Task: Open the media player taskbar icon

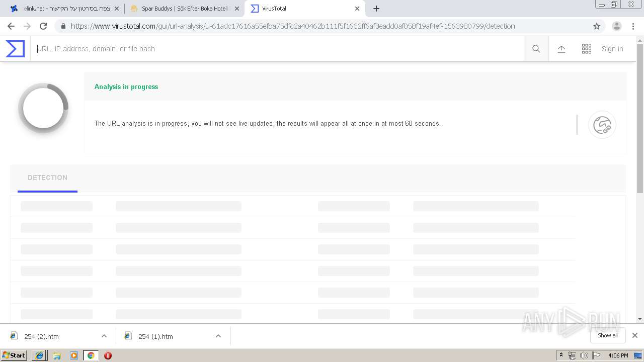Action: click(74, 355)
